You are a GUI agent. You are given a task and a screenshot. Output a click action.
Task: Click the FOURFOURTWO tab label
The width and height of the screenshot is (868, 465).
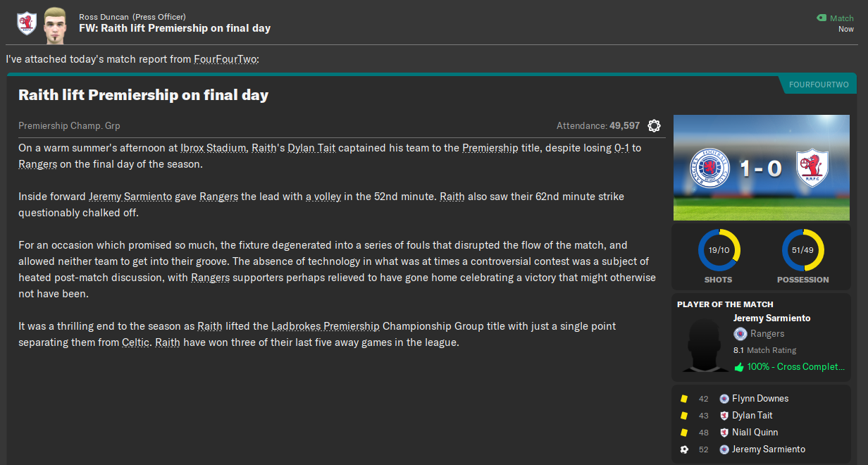coord(819,85)
